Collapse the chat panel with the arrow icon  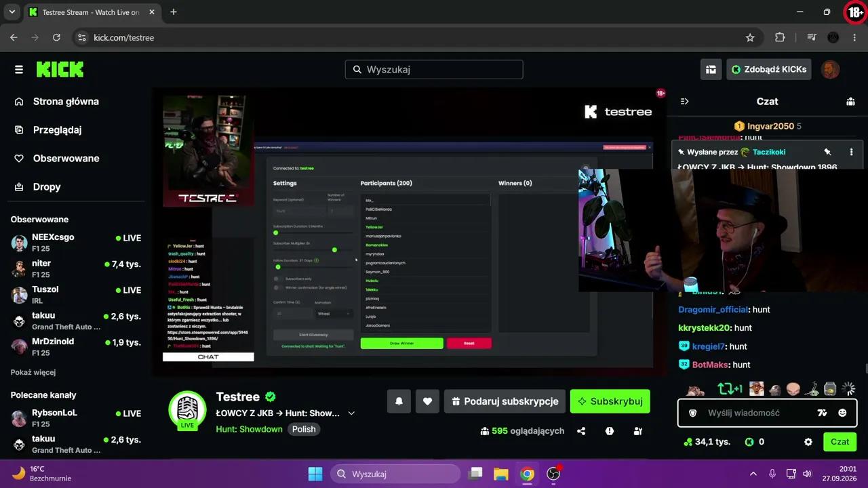(x=685, y=102)
